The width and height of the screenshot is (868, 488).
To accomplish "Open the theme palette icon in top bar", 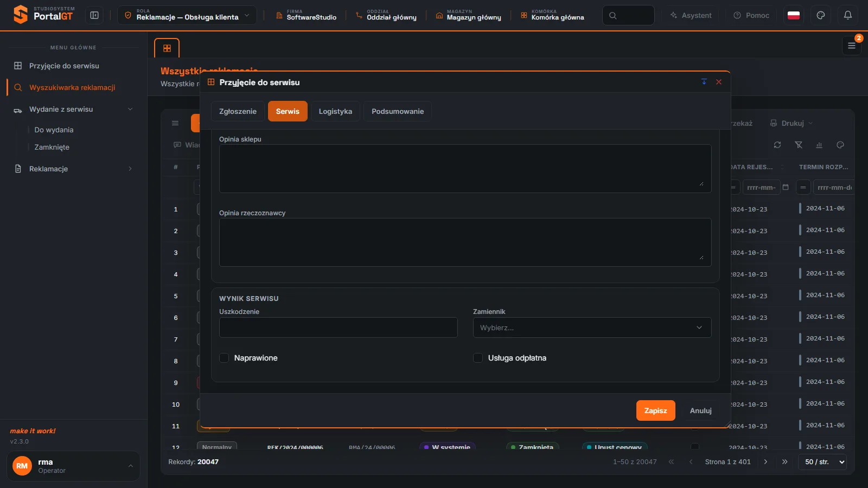I will click(x=821, y=16).
